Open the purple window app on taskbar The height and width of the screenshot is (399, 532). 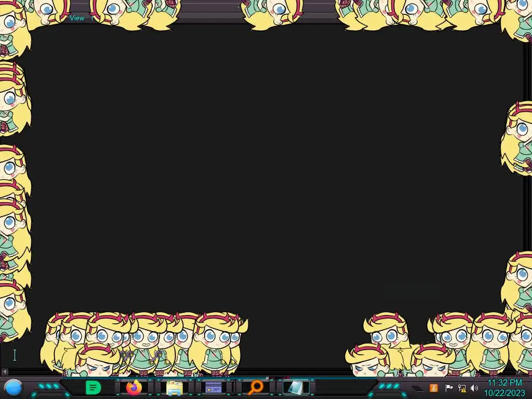coord(214,388)
